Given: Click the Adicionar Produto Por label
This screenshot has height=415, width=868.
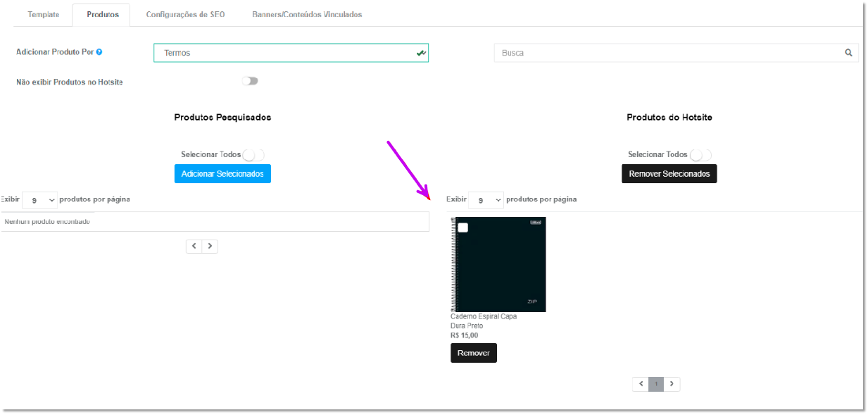Looking at the screenshot, I should [x=55, y=52].
